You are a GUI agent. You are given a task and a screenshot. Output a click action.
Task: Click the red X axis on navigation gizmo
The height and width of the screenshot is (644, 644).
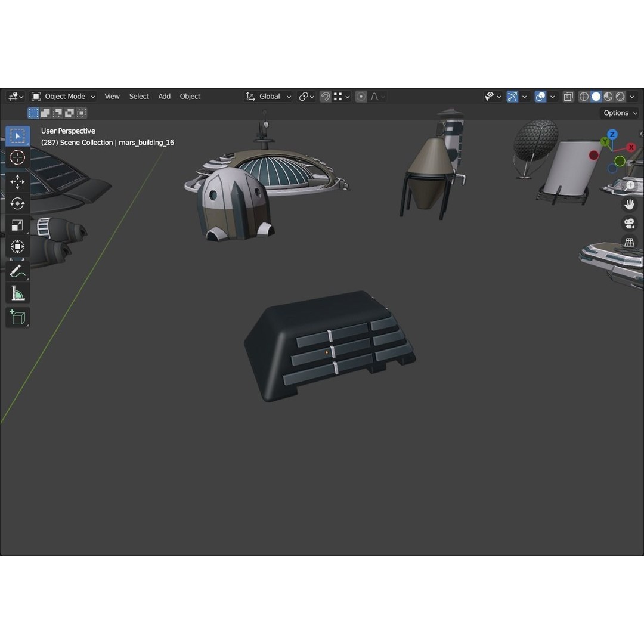pyautogui.click(x=631, y=147)
